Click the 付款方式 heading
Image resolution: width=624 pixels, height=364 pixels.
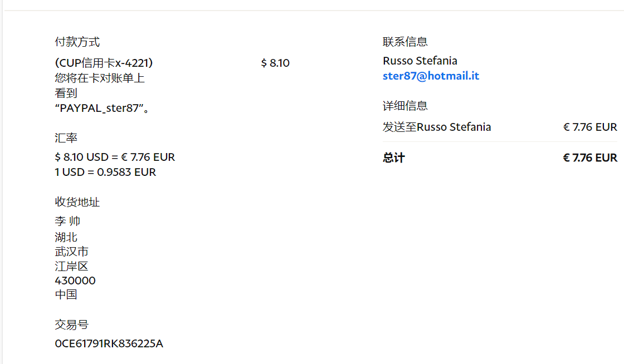(77, 42)
